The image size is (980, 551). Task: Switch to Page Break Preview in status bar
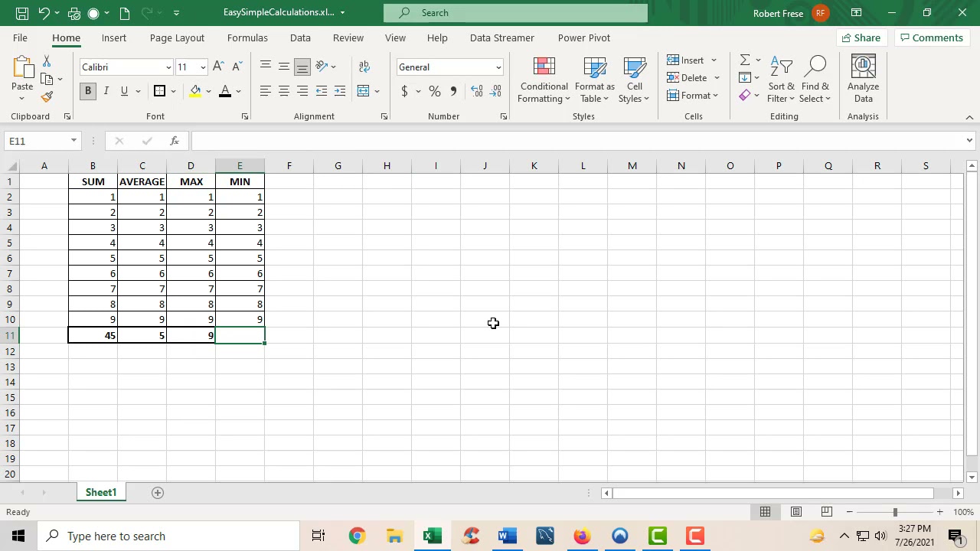(827, 512)
